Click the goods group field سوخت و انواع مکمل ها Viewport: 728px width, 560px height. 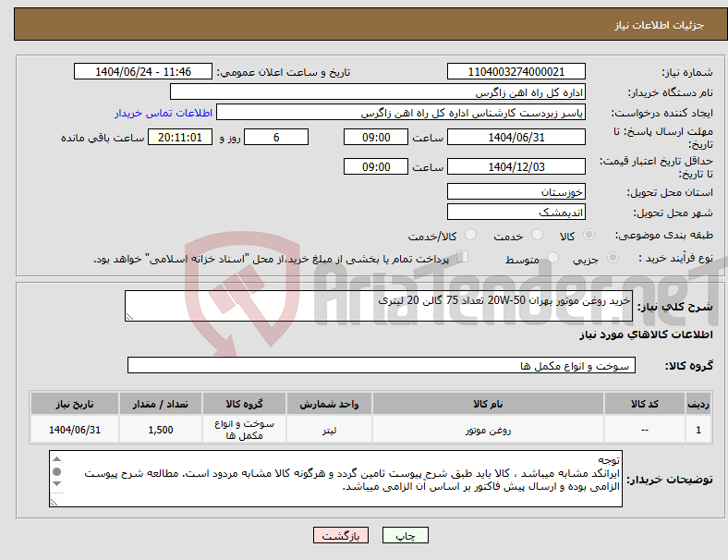382,365
